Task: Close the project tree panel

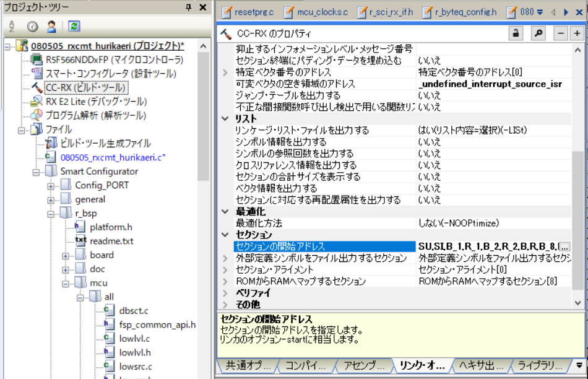Action: tap(203, 7)
